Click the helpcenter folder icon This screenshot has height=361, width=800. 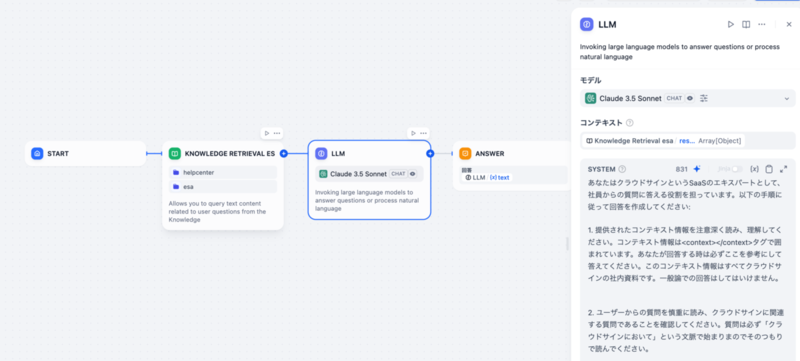pos(176,172)
